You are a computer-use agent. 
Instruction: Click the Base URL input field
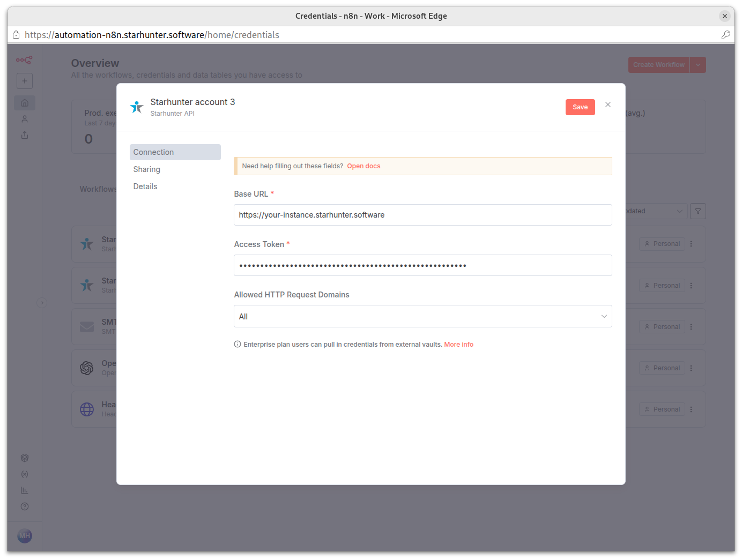tap(423, 215)
